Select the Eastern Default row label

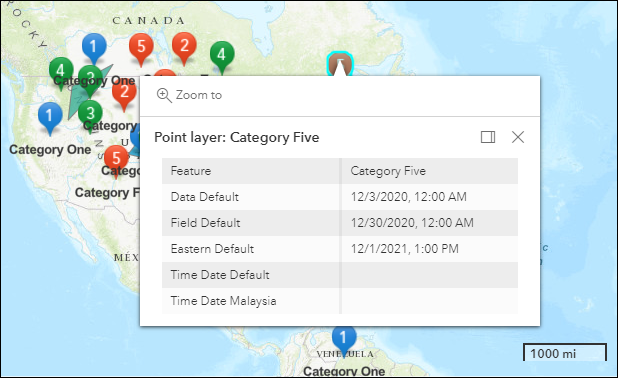tap(212, 249)
